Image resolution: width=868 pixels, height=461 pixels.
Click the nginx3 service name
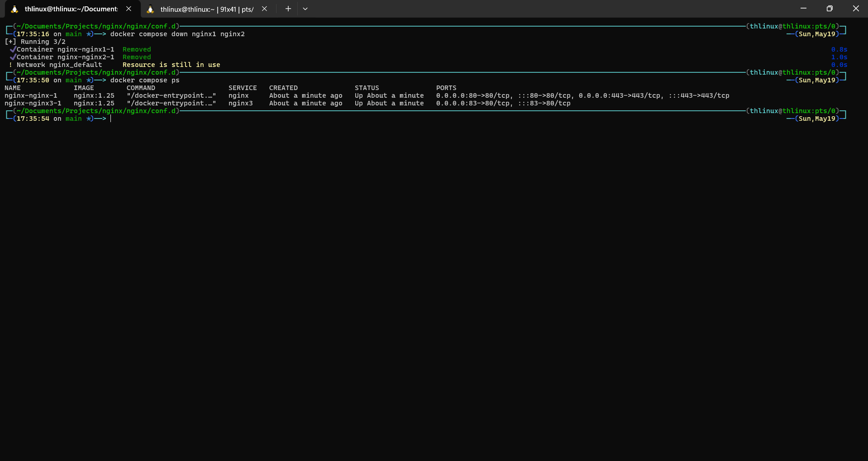(x=241, y=103)
